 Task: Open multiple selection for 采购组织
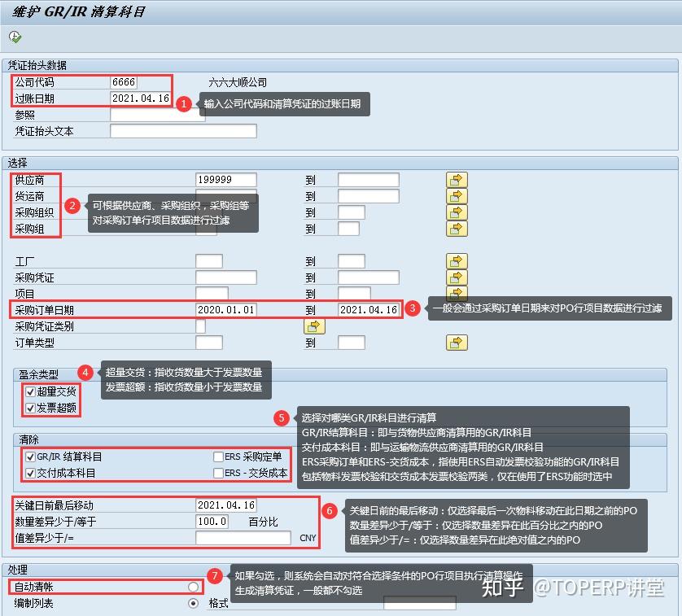click(x=457, y=212)
